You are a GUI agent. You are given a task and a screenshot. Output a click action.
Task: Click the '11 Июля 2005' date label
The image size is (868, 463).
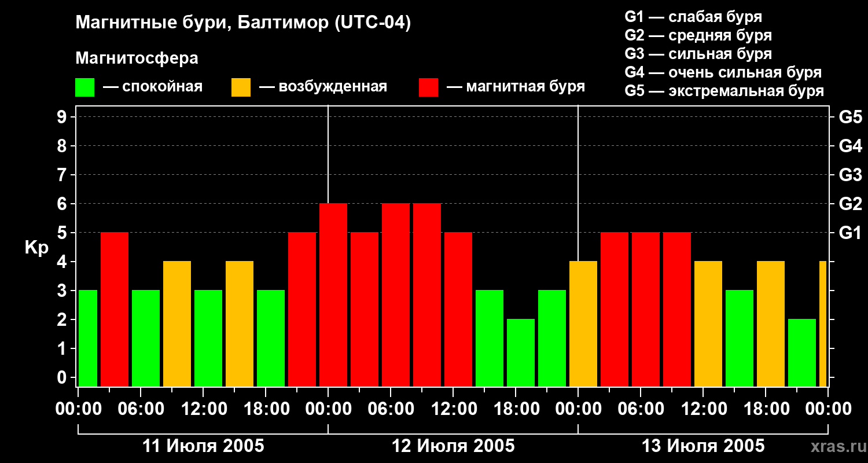(203, 446)
